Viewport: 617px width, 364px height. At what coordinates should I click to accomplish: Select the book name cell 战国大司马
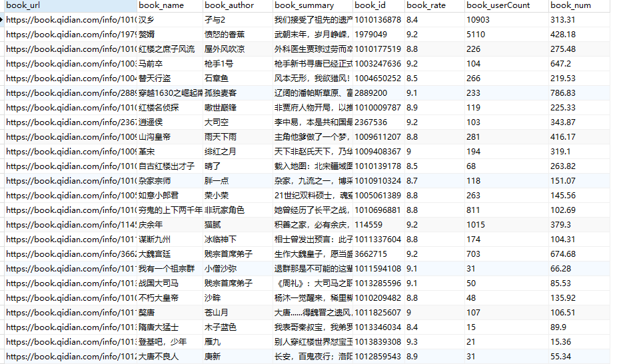tap(170, 283)
